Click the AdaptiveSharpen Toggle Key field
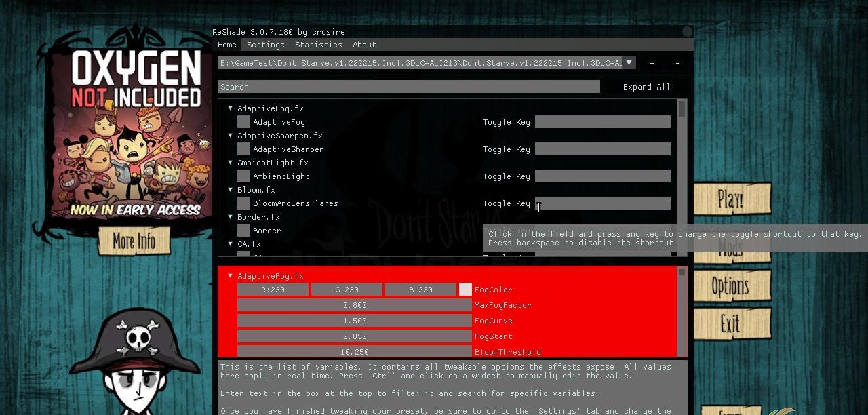Viewport: 868px width, 415px height. (x=603, y=149)
